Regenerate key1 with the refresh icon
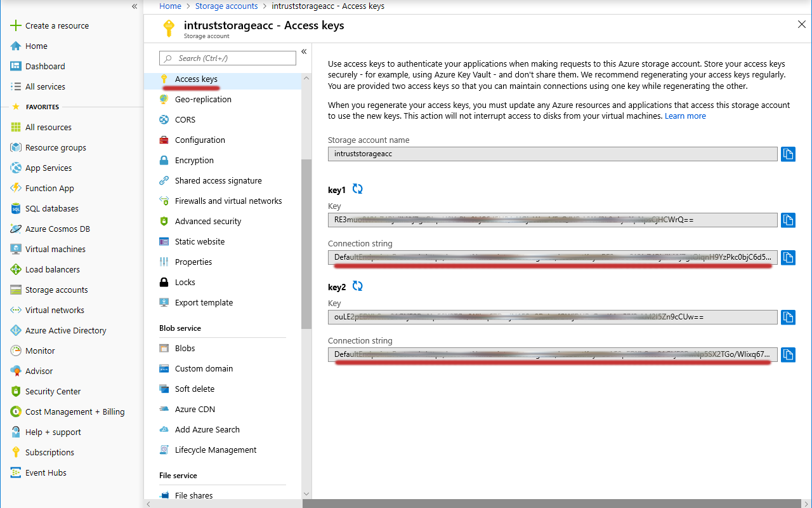The width and height of the screenshot is (812, 508). [358, 189]
